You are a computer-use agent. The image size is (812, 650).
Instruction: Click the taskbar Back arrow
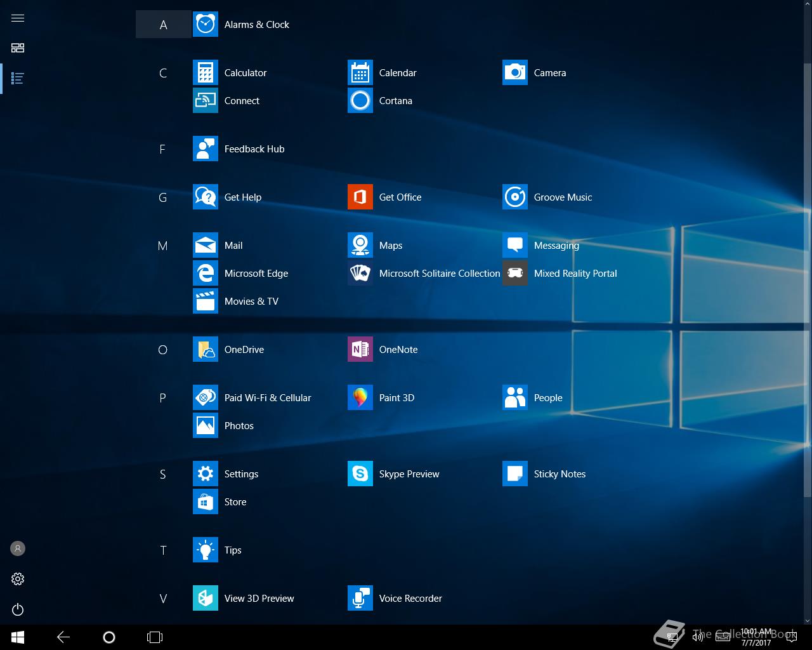[63, 637]
